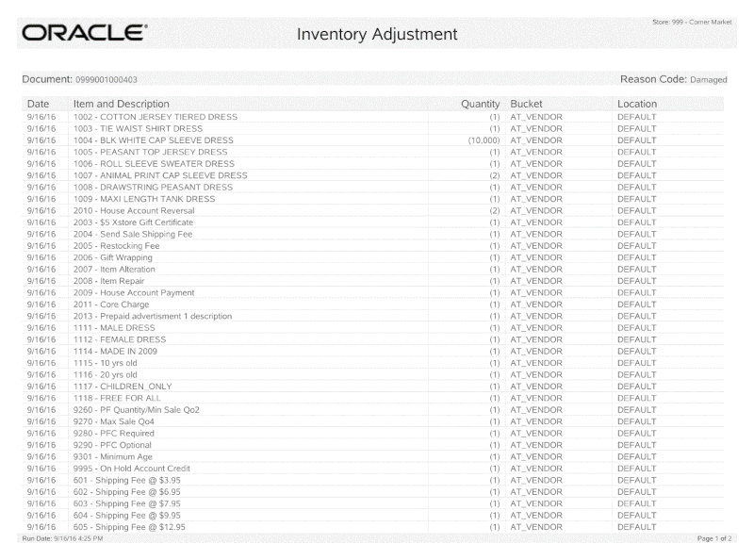Image resolution: width=754 pixels, height=560 pixels.
Task: Select row 9280 - PFC Required
Action: click(372, 433)
